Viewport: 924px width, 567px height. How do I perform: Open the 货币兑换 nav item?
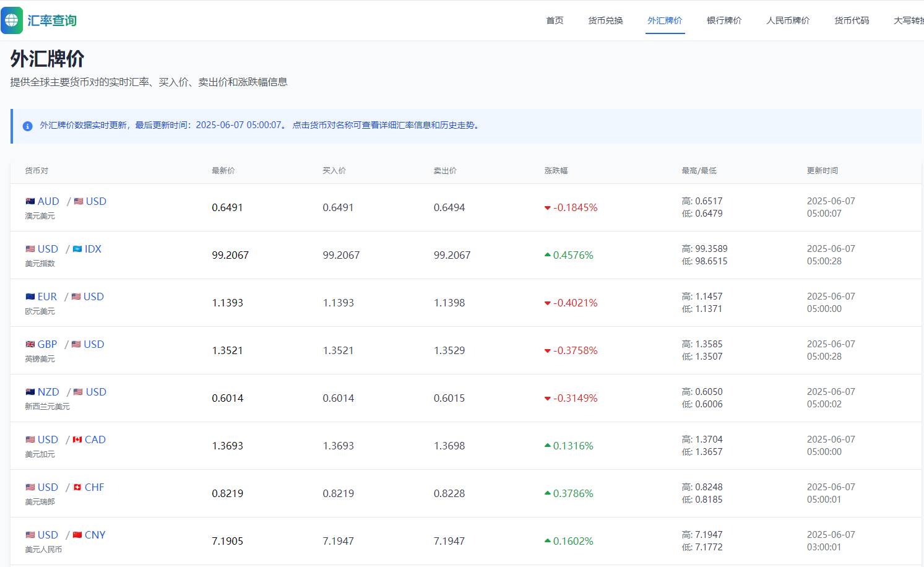[x=605, y=20]
